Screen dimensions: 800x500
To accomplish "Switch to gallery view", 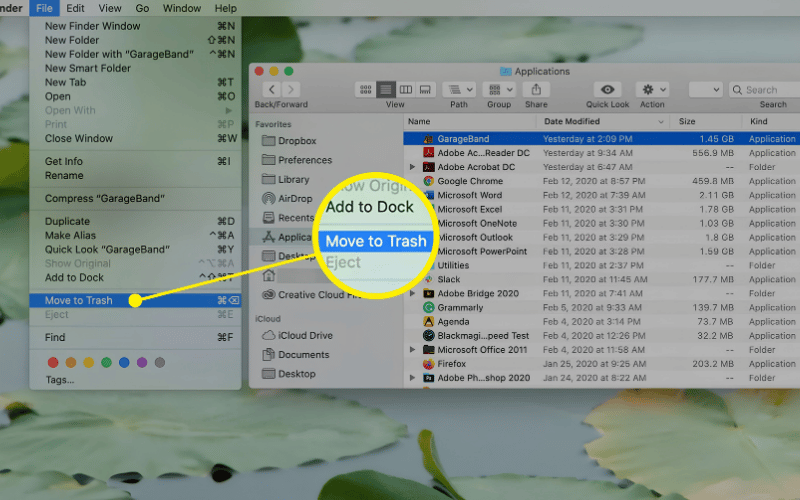I will tap(425, 90).
